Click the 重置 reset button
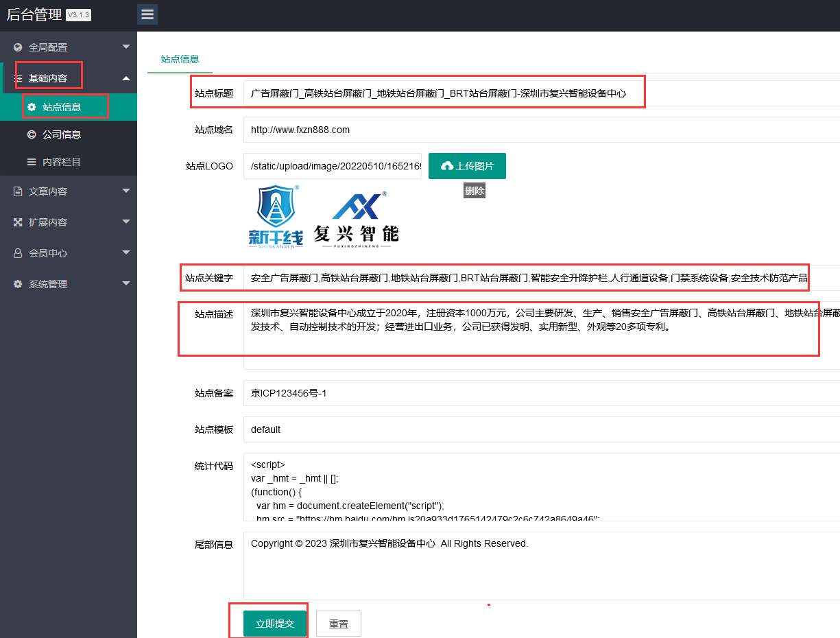Screen dimensions: 840x638 [338, 624]
